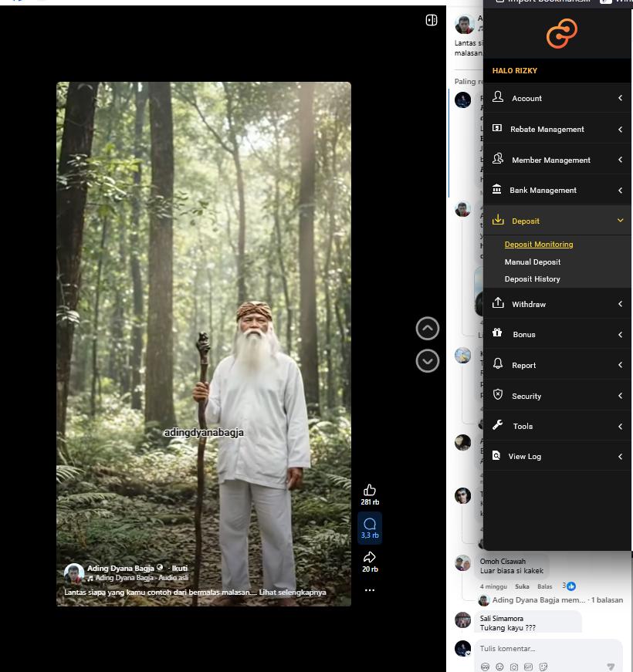This screenshot has height=672, width=633.
Task: Click the Bonus gift icon
Action: click(x=497, y=333)
